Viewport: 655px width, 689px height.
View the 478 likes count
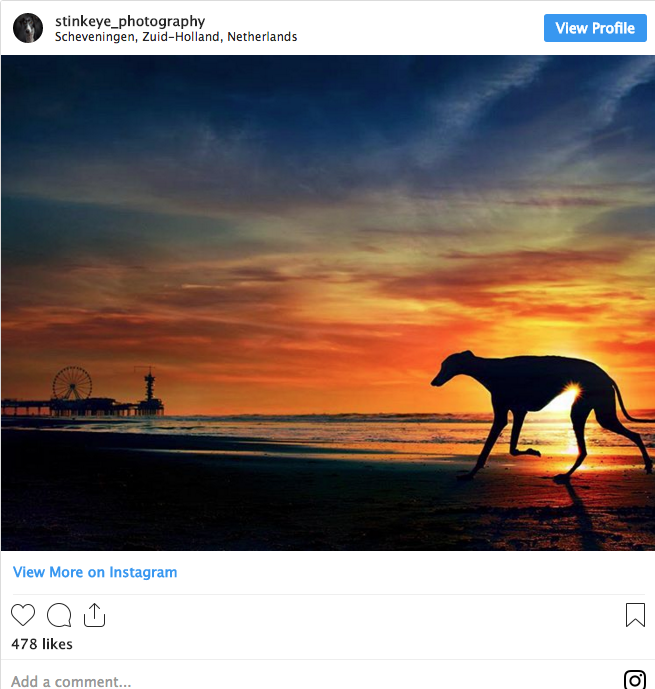(42, 644)
